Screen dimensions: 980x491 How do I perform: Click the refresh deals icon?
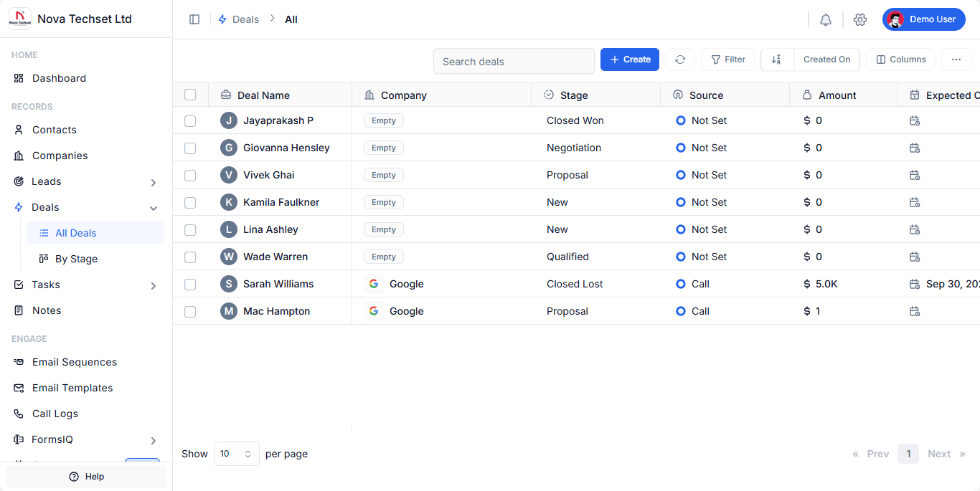pos(680,59)
